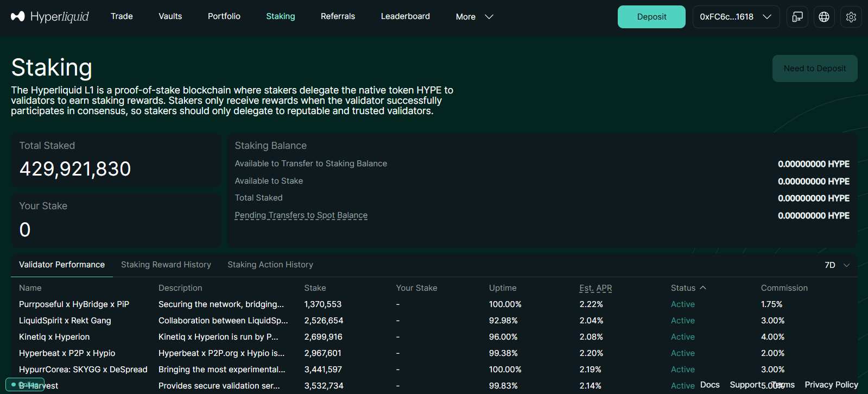Screen dimensions: 868x394
Task: Click the stake value 2,967,601
Action: coord(323,353)
